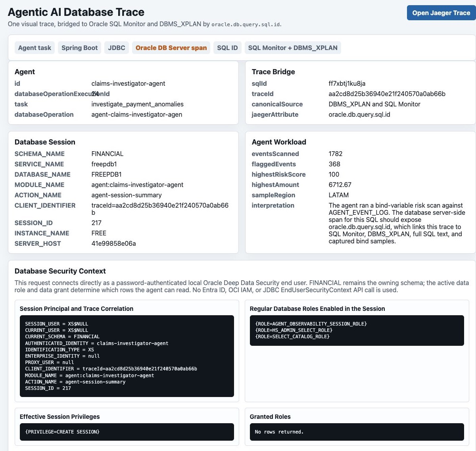The image size is (476, 451).
Task: Click the IDENTIFICATION_TYPE = XS line
Action: [59, 350]
